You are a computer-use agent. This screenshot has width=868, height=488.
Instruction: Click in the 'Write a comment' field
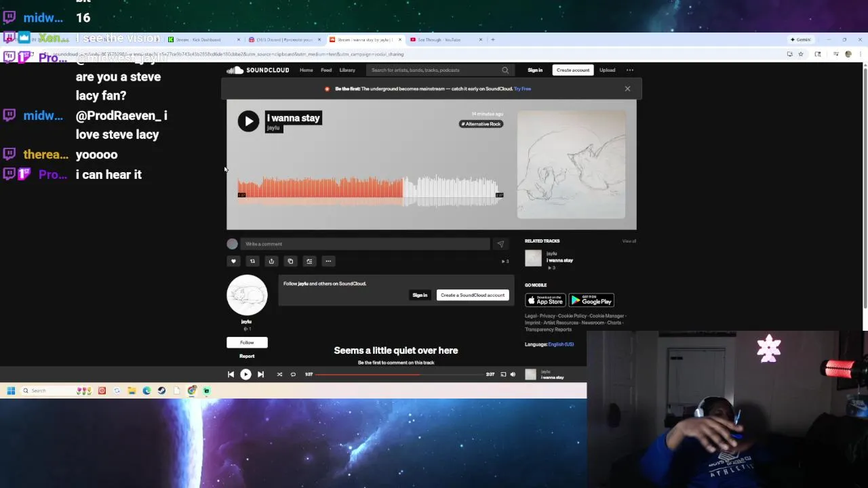365,244
